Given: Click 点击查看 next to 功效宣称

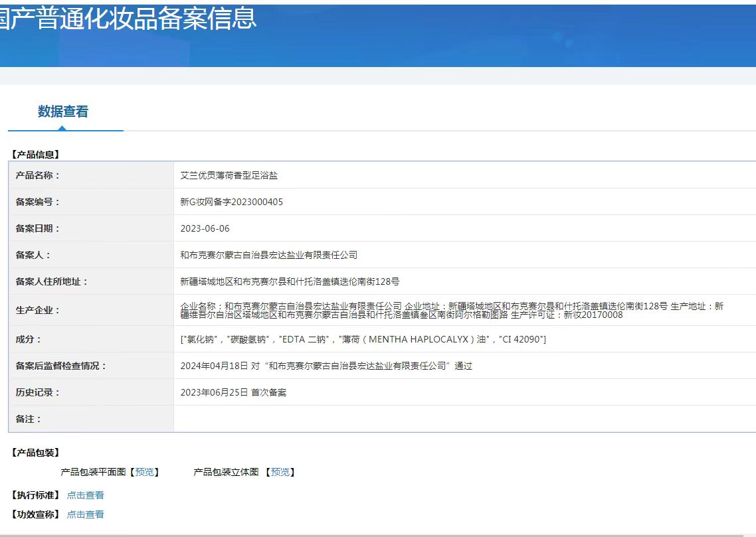Looking at the screenshot, I should pyautogui.click(x=85, y=514).
